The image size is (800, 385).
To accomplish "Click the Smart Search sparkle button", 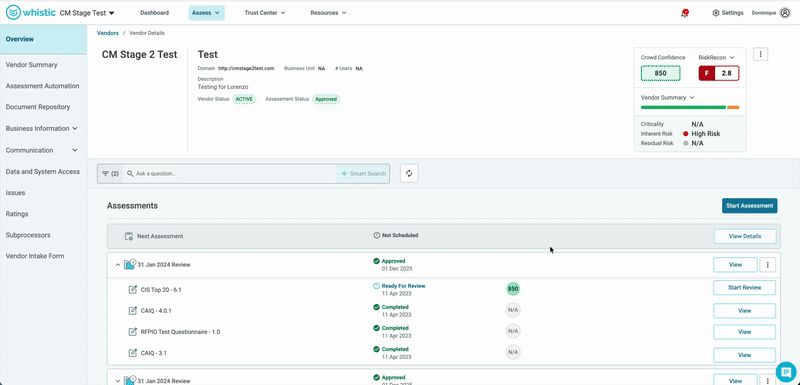I will (x=363, y=174).
